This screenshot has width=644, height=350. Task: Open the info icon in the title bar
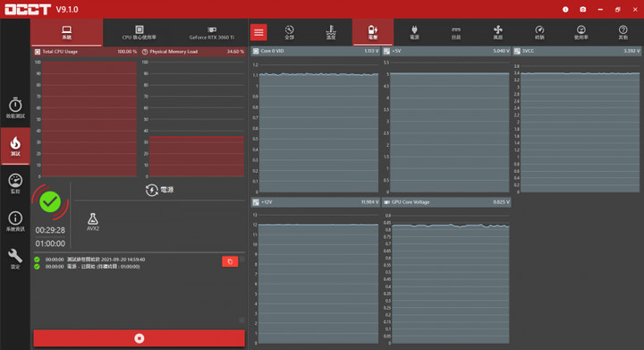coord(565,10)
